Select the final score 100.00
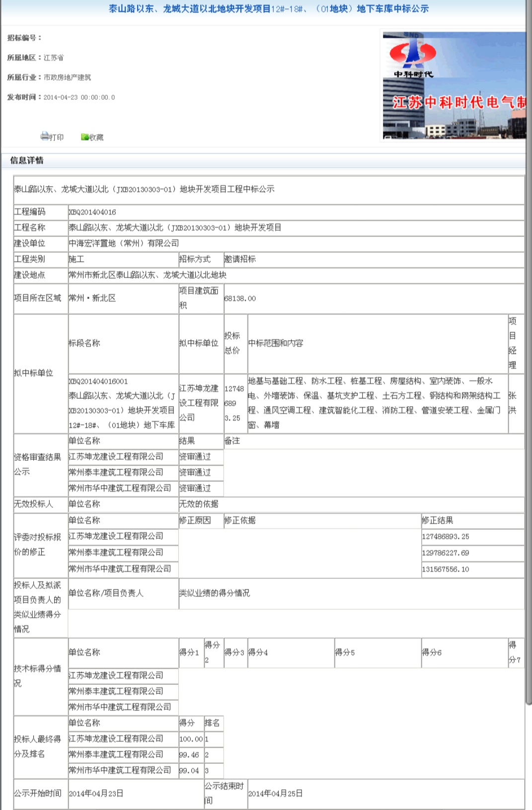 pyautogui.click(x=191, y=739)
